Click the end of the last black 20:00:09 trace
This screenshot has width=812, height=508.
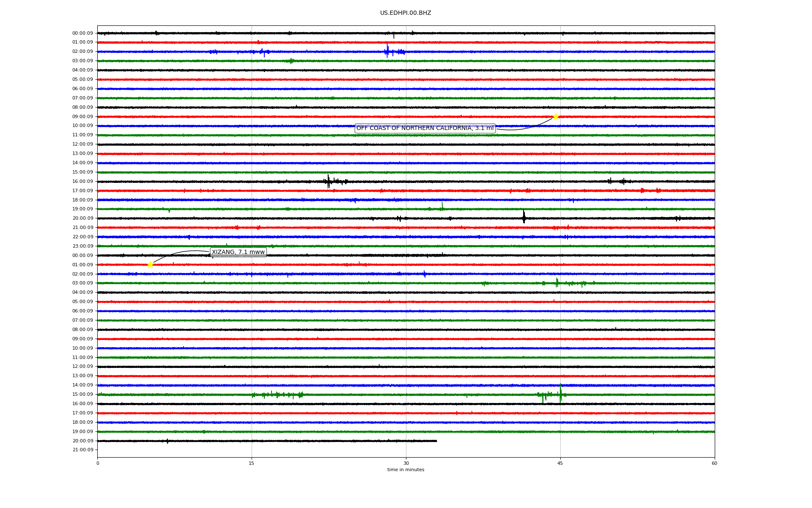pos(436,441)
